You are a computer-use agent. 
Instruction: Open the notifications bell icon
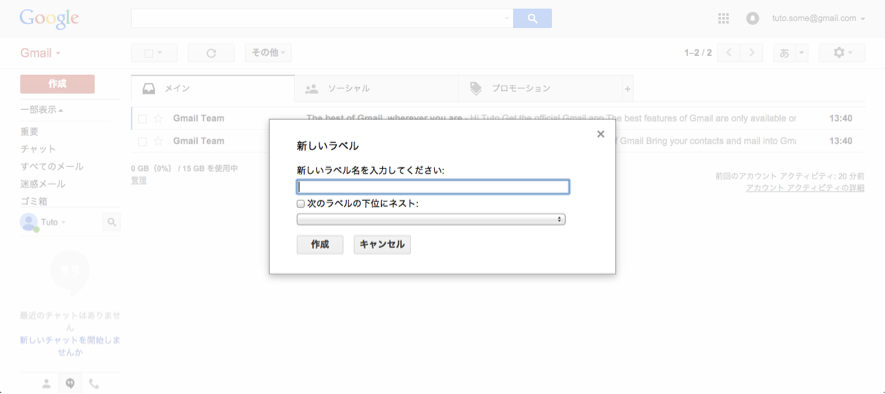click(x=752, y=18)
